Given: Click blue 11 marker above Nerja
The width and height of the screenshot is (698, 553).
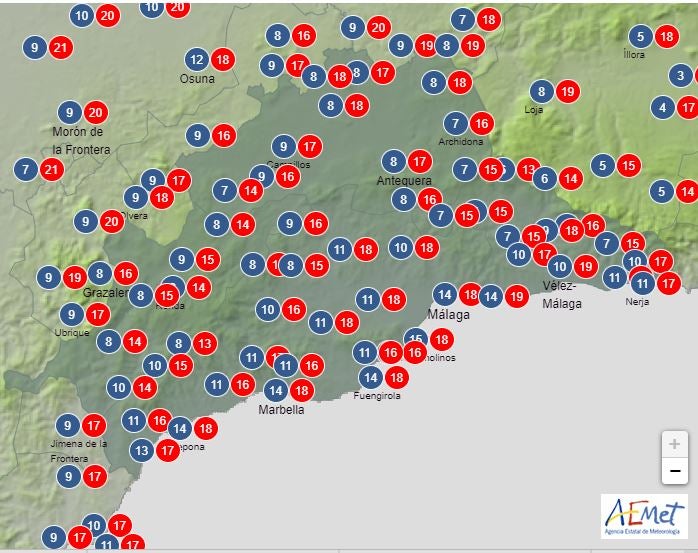Looking at the screenshot, I should 641,284.
